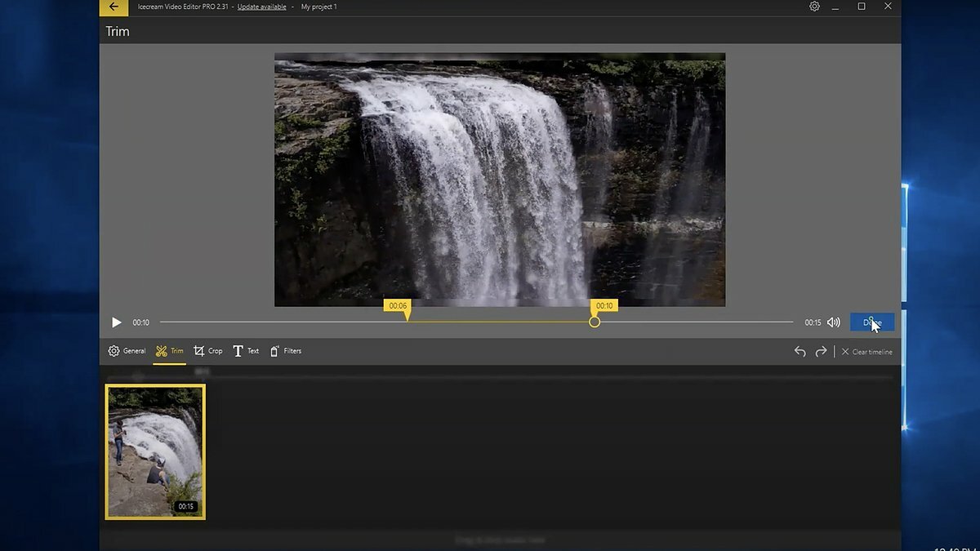Play the video preview
Viewport: 980px width, 551px height.
[117, 322]
